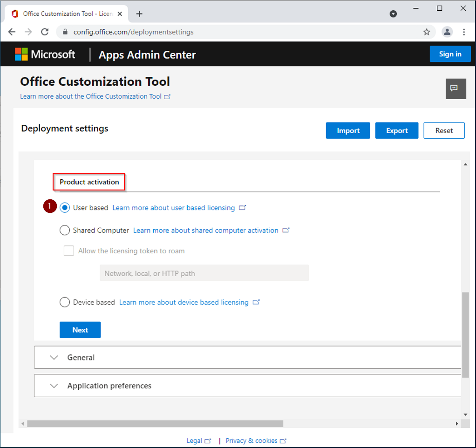Click the Office favicon on the tab
The height and width of the screenshot is (448, 476).
click(x=15, y=14)
